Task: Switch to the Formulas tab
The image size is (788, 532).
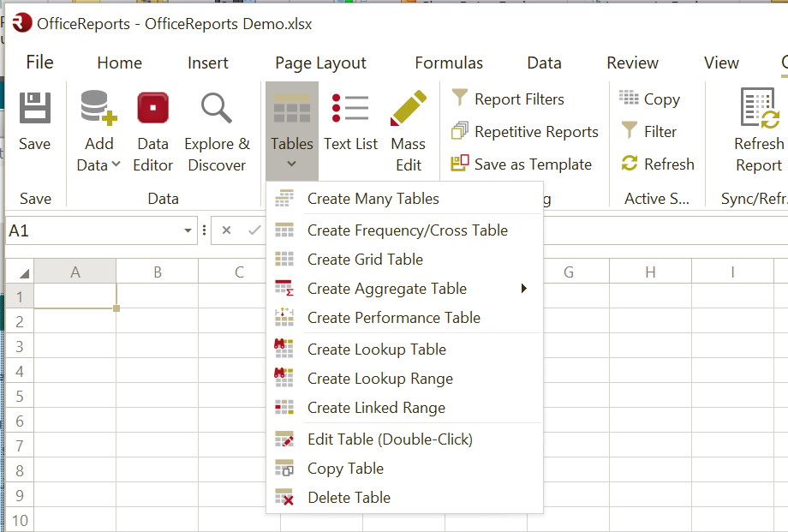Action: [449, 63]
